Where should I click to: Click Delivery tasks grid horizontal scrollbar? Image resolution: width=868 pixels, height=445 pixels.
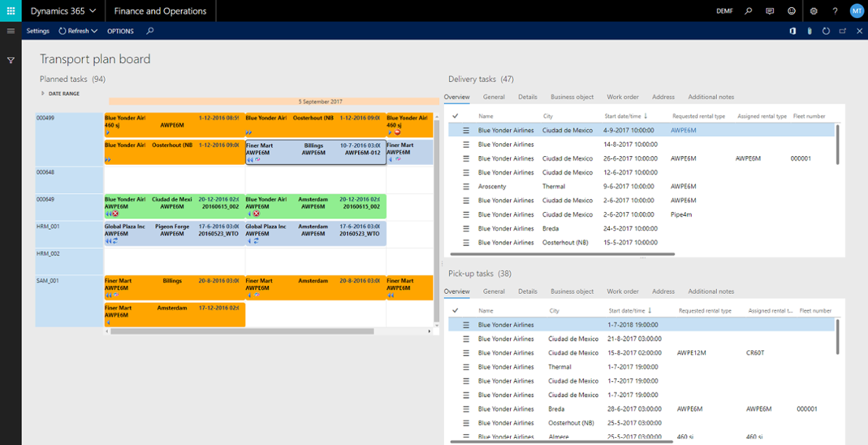click(x=563, y=254)
